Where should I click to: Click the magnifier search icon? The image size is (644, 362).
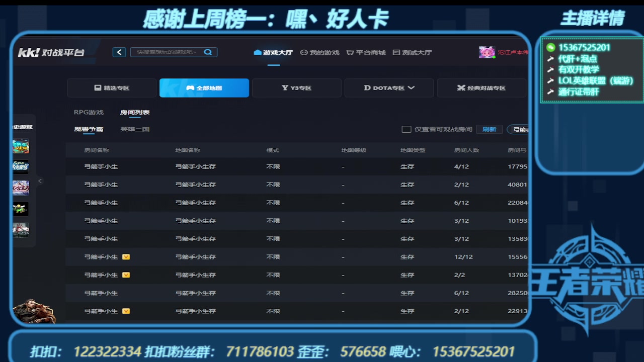pyautogui.click(x=208, y=52)
